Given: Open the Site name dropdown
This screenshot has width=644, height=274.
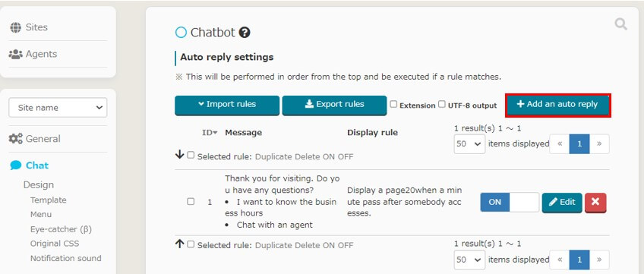Looking at the screenshot, I should [x=58, y=108].
